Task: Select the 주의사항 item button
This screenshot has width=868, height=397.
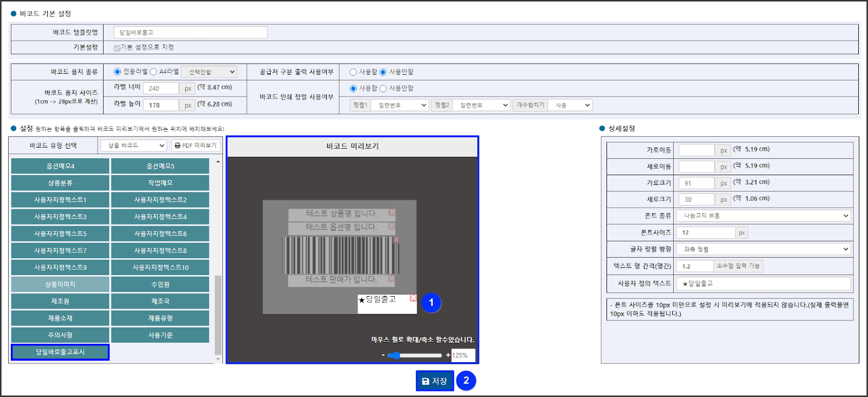Action: pyautogui.click(x=60, y=335)
